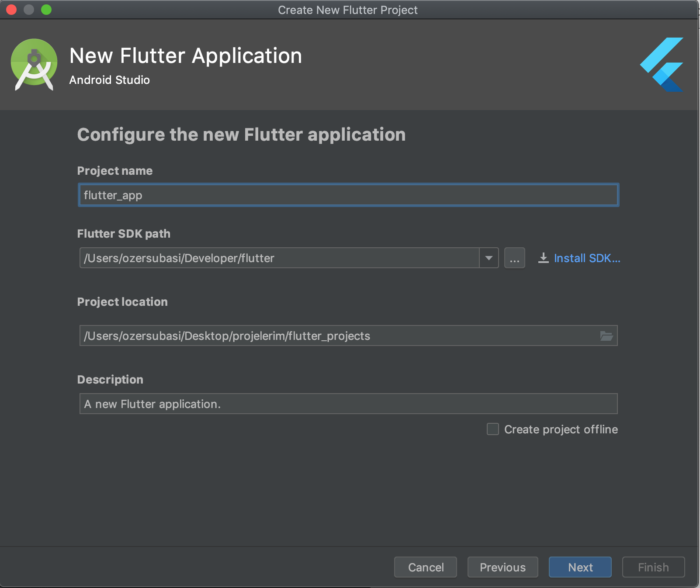Click the green zoom window button
This screenshot has width=700, height=588.
[x=46, y=10]
